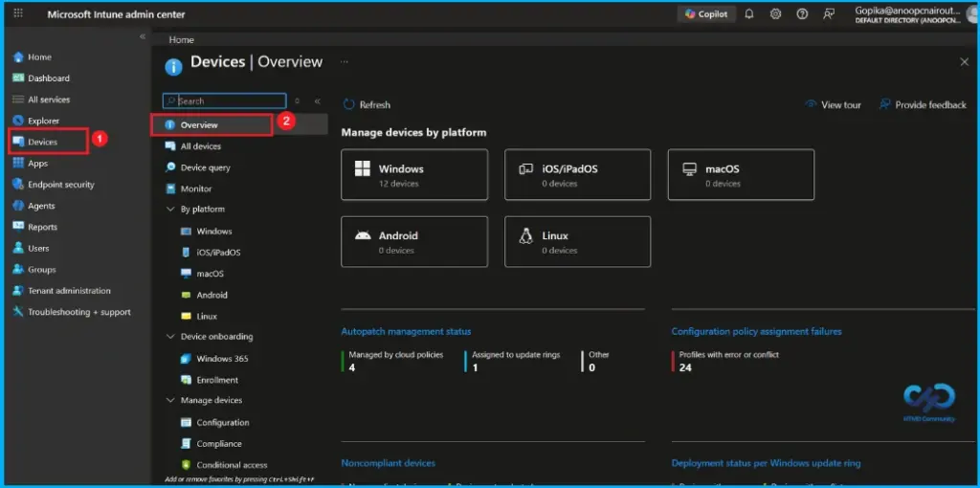Open the Android platform card
Viewport: 980px width, 488px height.
[x=414, y=242]
